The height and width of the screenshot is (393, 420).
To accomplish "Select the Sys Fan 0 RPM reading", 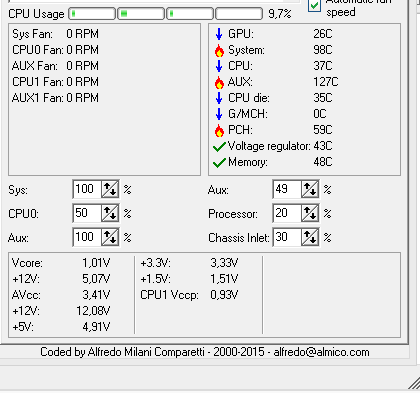I will click(x=55, y=34).
